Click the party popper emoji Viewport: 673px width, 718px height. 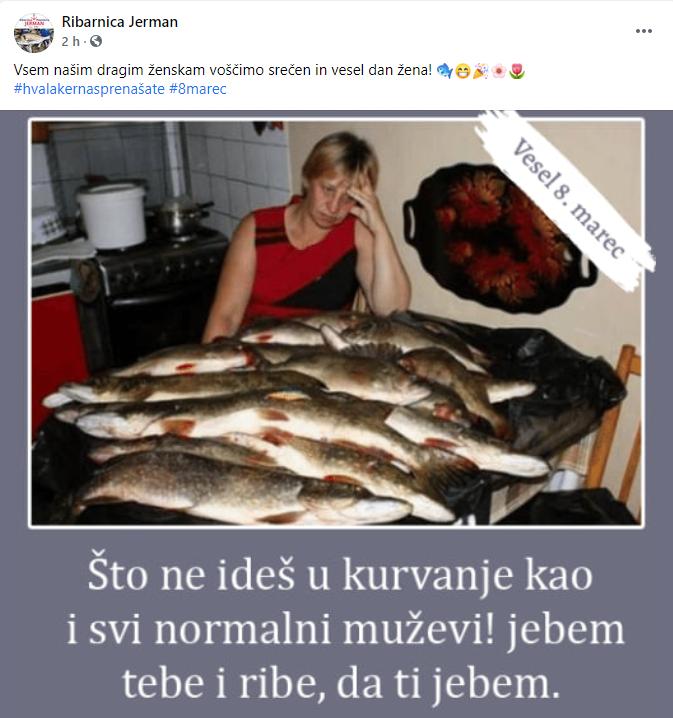(x=481, y=71)
